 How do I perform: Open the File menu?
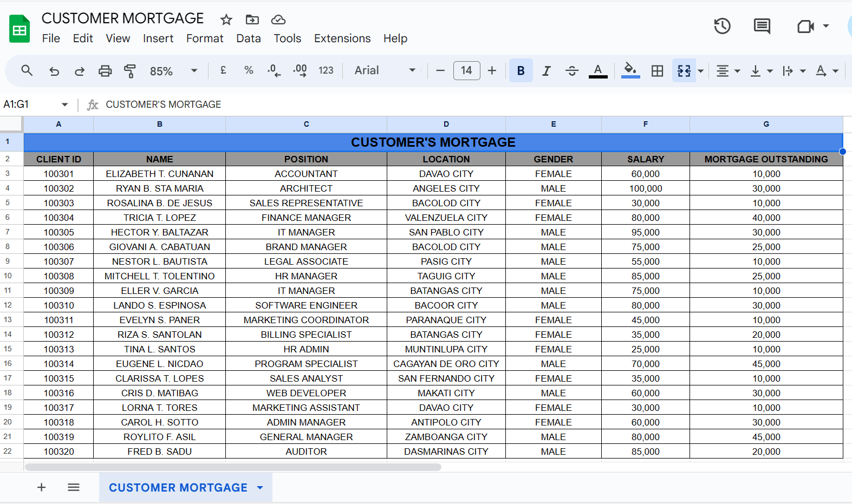[x=51, y=38]
